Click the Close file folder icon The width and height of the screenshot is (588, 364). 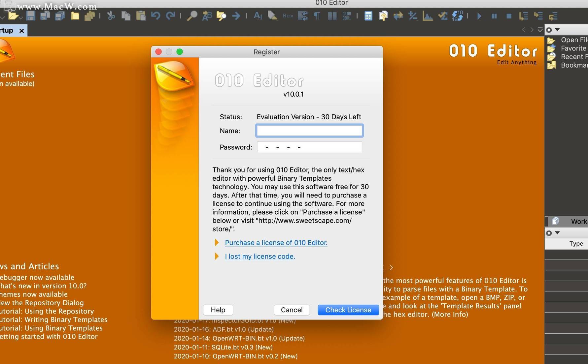[x=75, y=15]
